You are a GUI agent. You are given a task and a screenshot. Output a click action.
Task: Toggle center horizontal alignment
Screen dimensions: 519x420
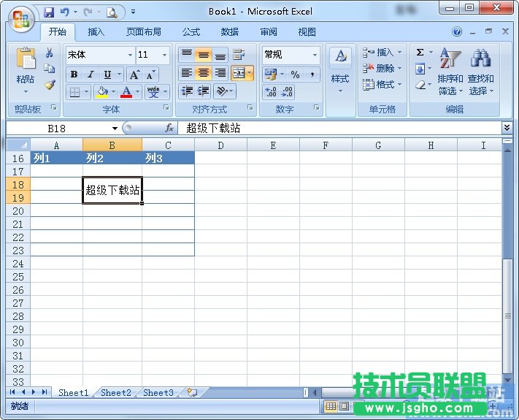point(204,73)
